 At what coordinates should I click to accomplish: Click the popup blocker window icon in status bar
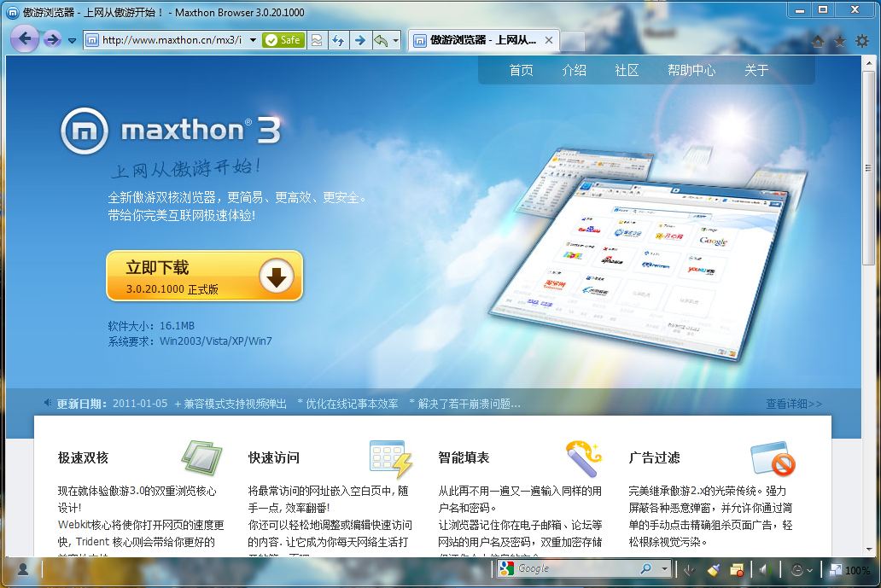738,570
